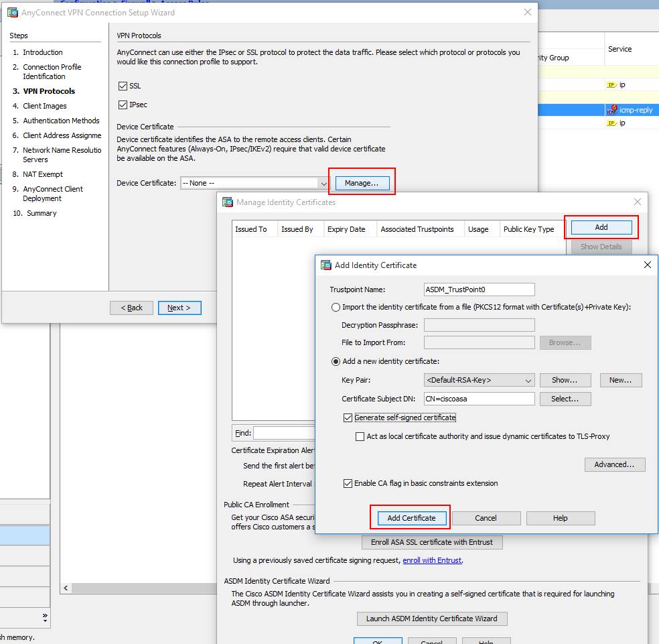
Task: Click the Manage Identity Certificates title icon
Action: click(228, 202)
